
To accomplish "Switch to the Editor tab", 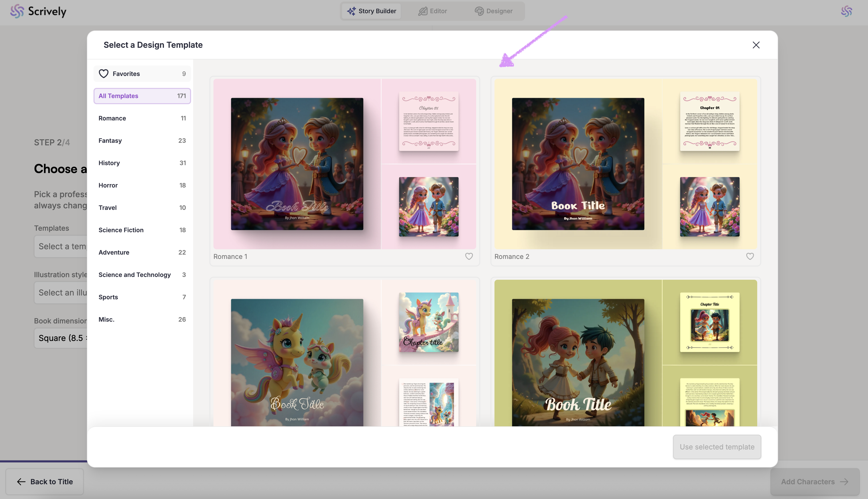I will (432, 11).
